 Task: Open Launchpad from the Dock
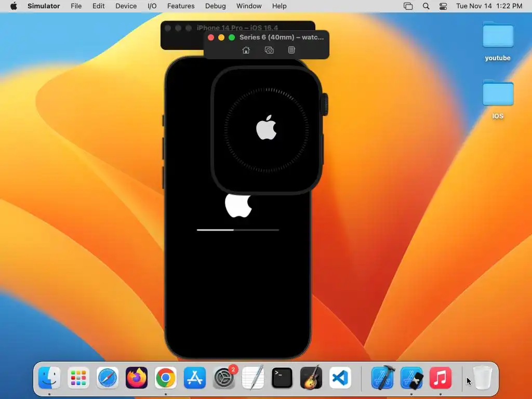click(78, 378)
